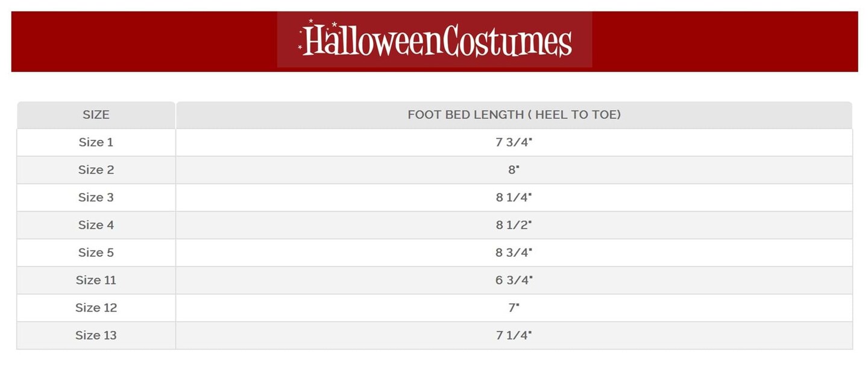Viewport: 868px width, 366px height.
Task: Click the Size 2 row label
Action: tap(96, 170)
